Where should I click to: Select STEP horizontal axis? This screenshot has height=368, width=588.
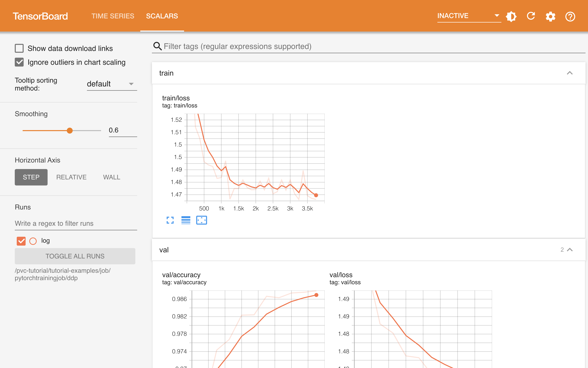(x=31, y=177)
